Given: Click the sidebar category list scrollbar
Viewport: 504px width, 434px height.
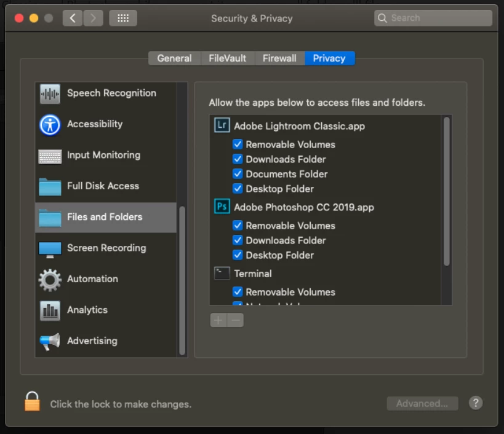Looking at the screenshot, I should (182, 280).
